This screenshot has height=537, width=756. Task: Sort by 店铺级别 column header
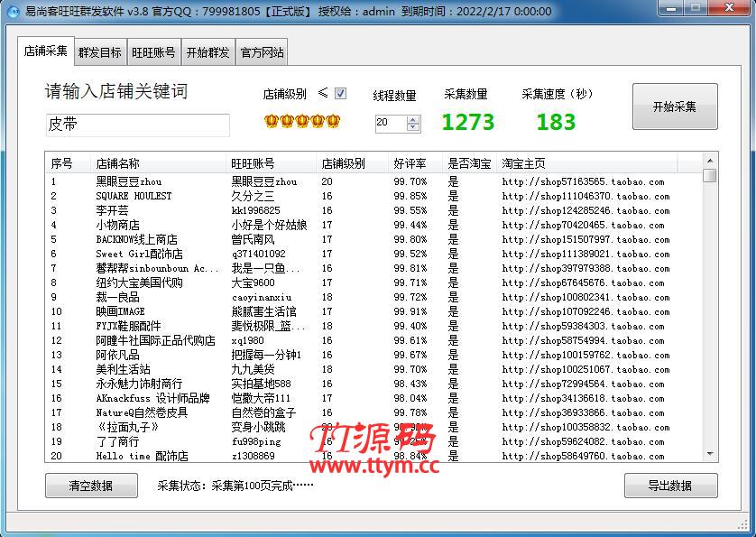tap(353, 163)
